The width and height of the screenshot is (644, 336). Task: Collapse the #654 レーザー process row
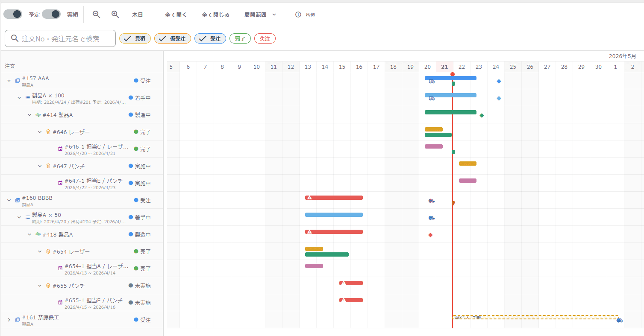[40, 251]
